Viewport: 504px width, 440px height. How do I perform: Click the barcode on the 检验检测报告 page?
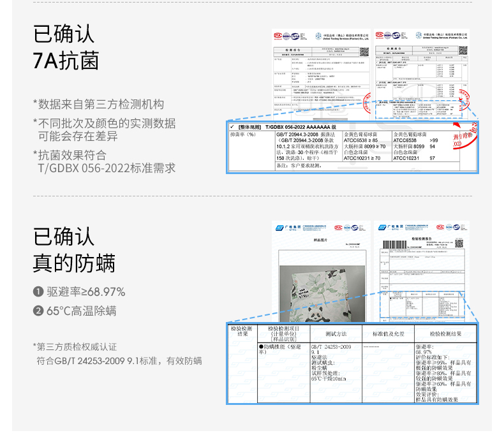(x=394, y=245)
